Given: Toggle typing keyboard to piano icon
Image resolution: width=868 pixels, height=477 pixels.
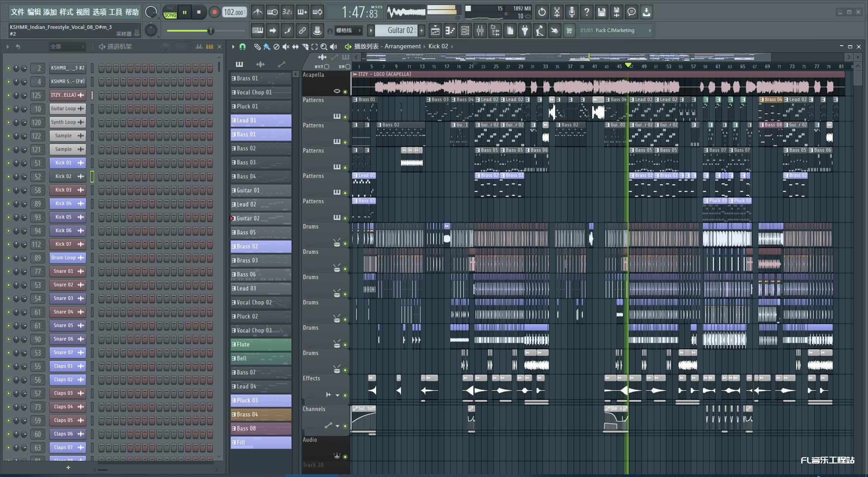Looking at the screenshot, I should [258, 31].
